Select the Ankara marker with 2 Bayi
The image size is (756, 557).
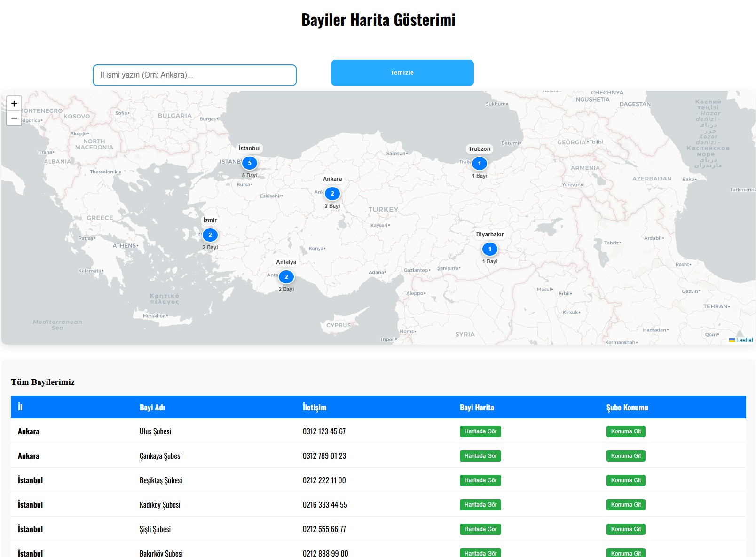point(332,193)
